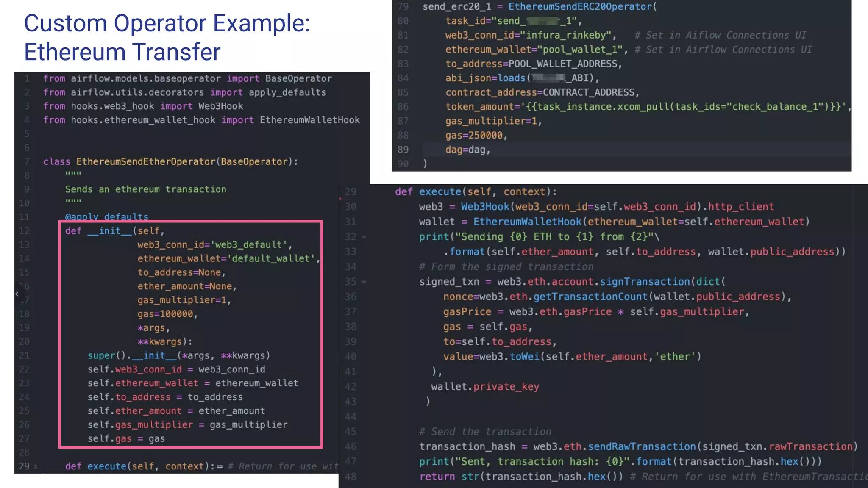Click 'self.gas_multiplier = gas_multiplier' line
This screenshot has width=868, height=488.
click(x=187, y=425)
